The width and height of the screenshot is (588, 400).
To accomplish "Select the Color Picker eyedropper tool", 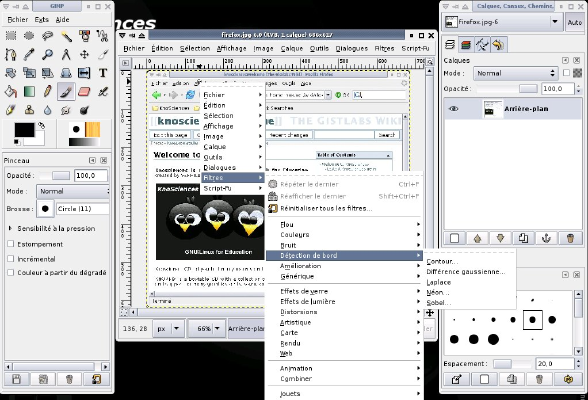I will coord(29,54).
